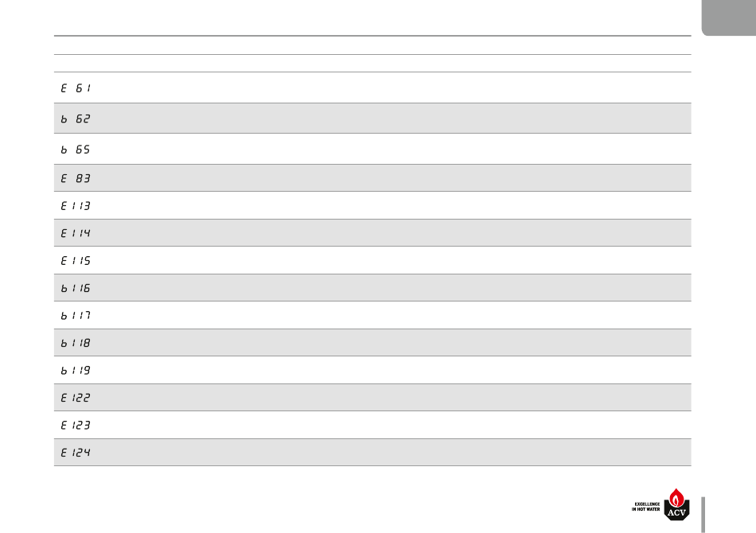The height and width of the screenshot is (533, 756).
Task: Select the E 83 error code
Action: click(x=76, y=178)
